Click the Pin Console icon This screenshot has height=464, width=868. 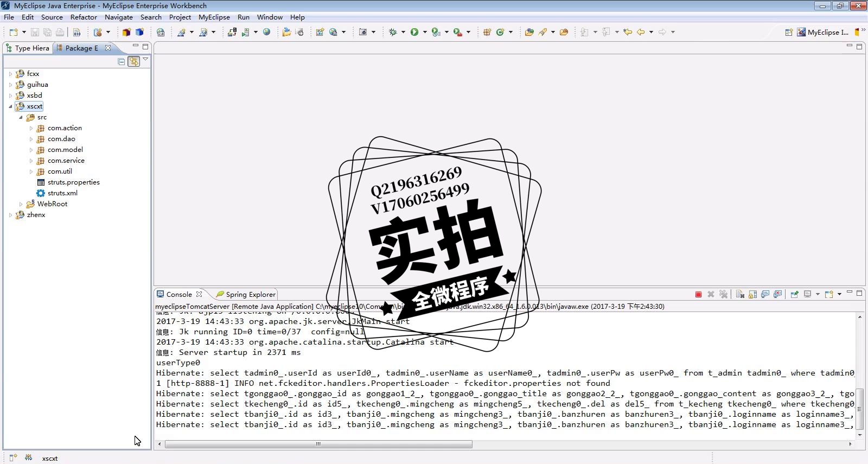click(794, 294)
